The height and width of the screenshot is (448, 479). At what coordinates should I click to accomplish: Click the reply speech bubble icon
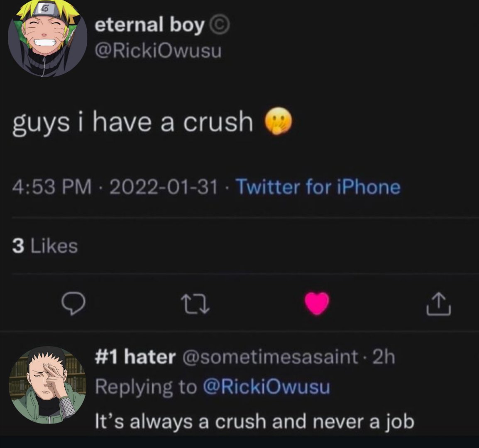point(73,303)
